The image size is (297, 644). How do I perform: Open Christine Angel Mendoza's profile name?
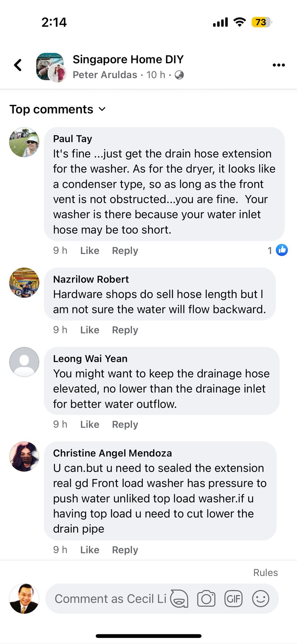pos(112,453)
